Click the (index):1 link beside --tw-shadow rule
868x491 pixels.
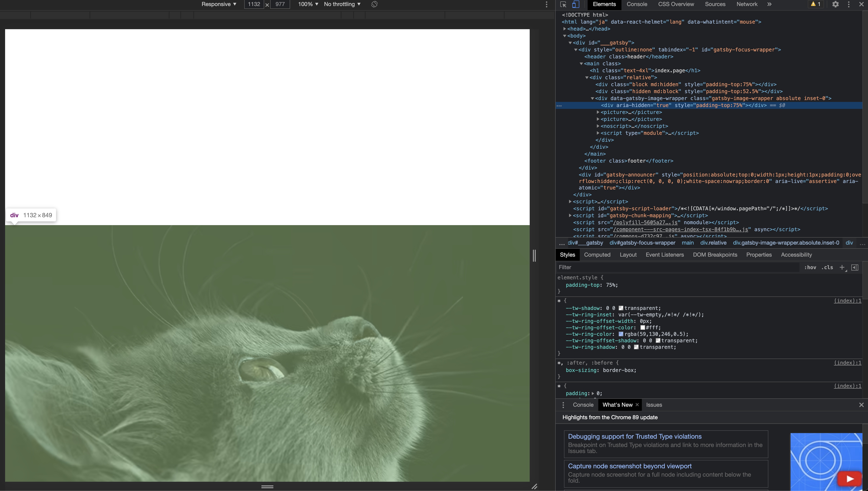click(847, 301)
